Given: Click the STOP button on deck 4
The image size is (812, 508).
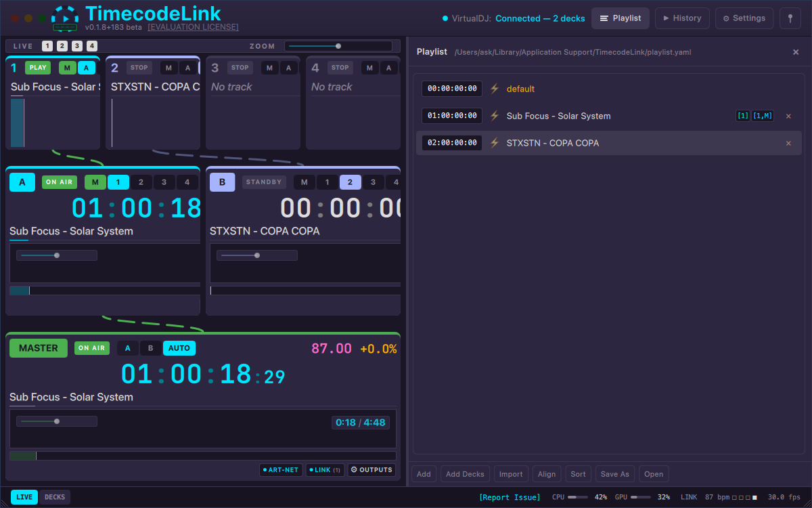Looking at the screenshot, I should pos(340,68).
